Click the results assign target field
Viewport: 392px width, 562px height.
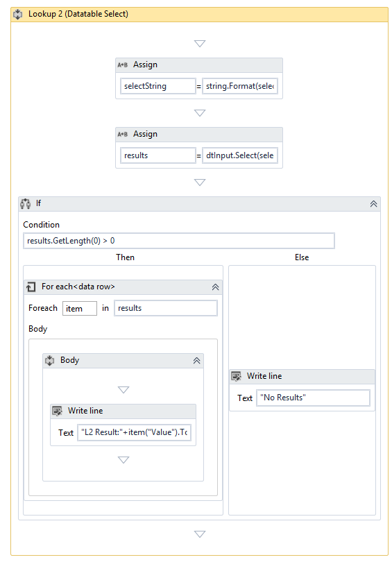[158, 155]
